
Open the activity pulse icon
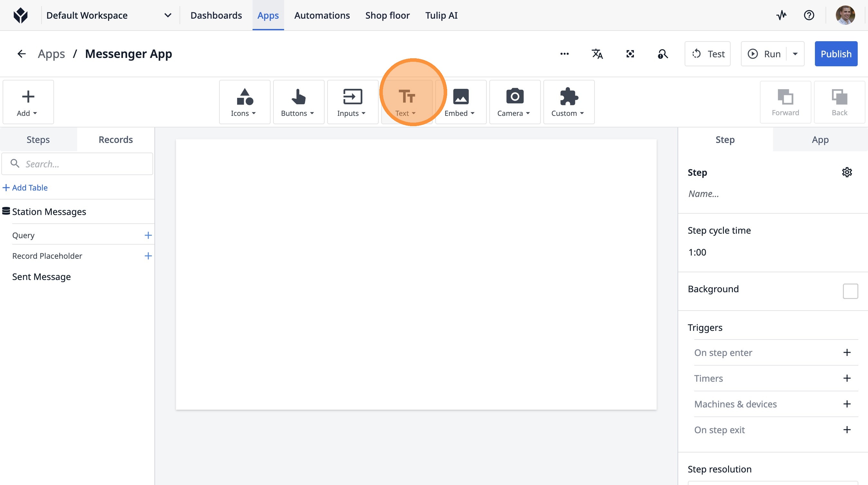point(781,15)
